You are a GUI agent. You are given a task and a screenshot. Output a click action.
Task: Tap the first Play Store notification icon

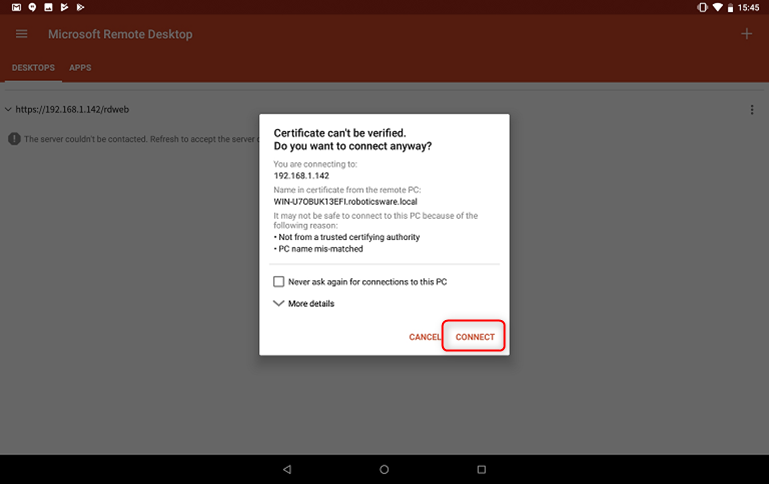[x=64, y=7]
